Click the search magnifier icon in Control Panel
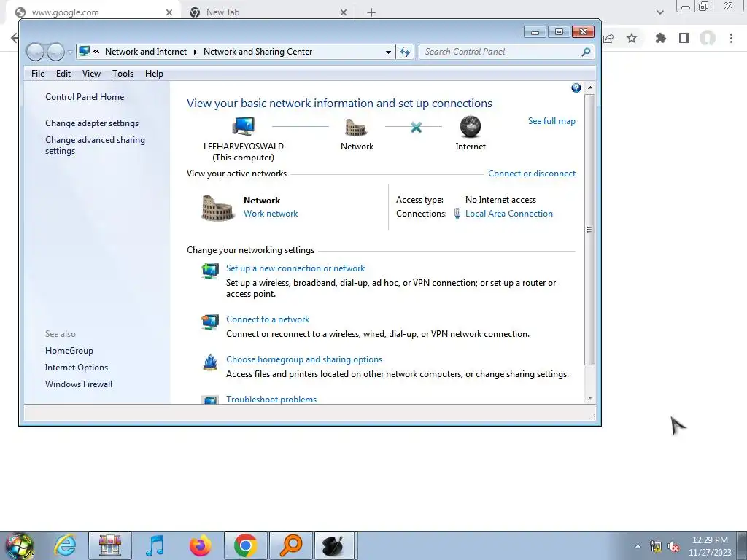This screenshot has width=747, height=560. pos(586,52)
